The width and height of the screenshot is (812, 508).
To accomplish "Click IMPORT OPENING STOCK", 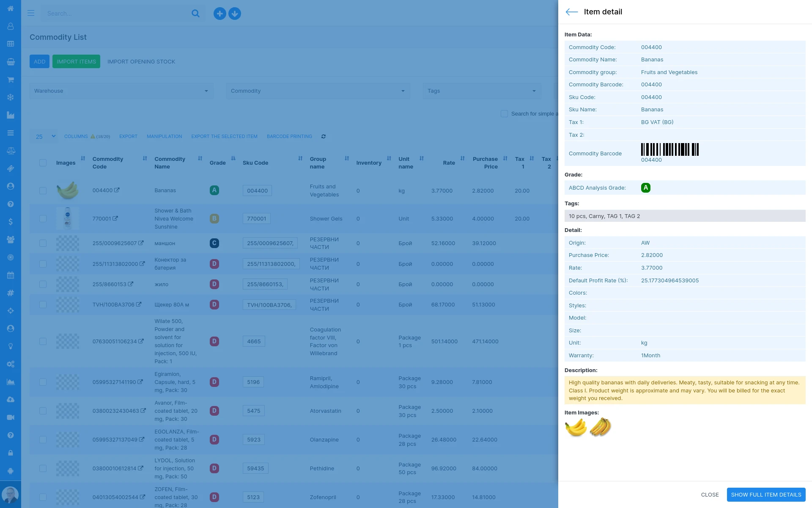I will coord(141,61).
